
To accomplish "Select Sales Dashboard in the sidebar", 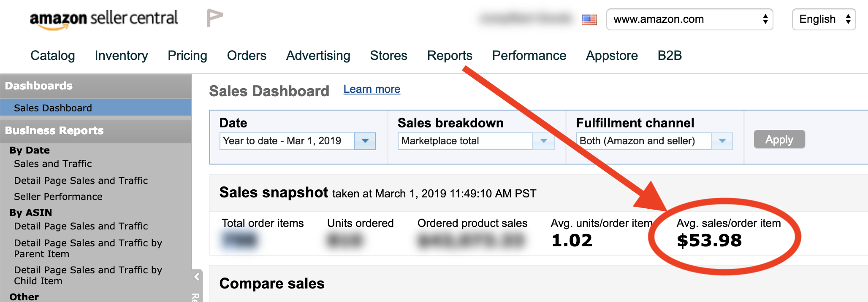I will [95, 108].
